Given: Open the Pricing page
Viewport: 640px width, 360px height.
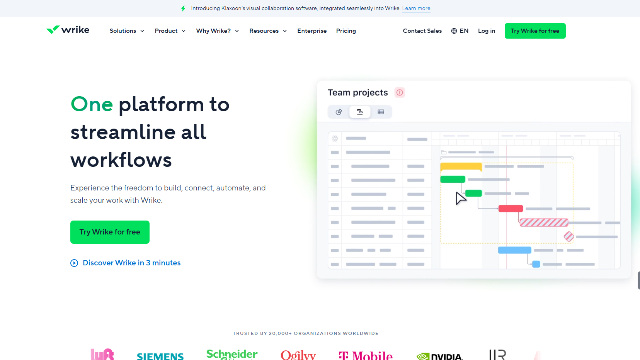Looking at the screenshot, I should click(x=346, y=31).
